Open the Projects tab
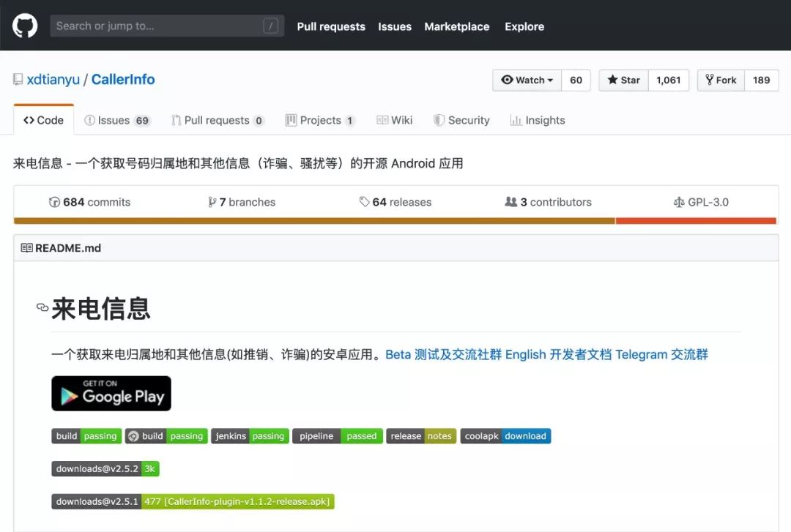This screenshot has width=791, height=532. 320,120
